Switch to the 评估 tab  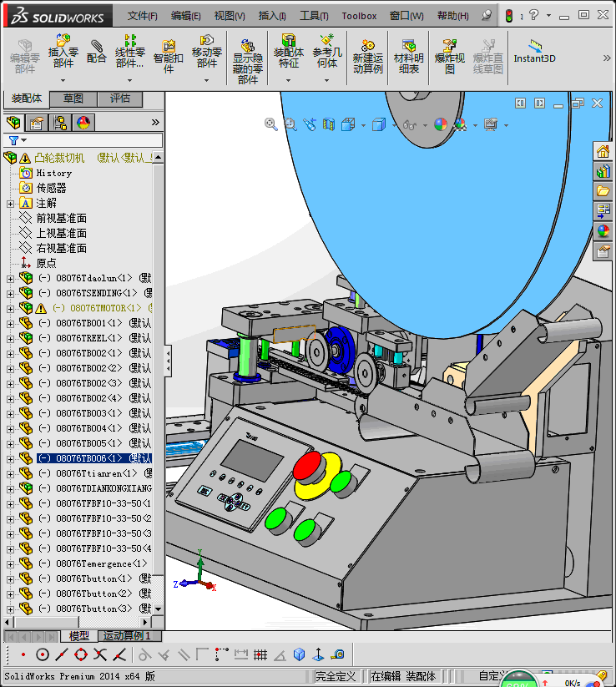120,99
